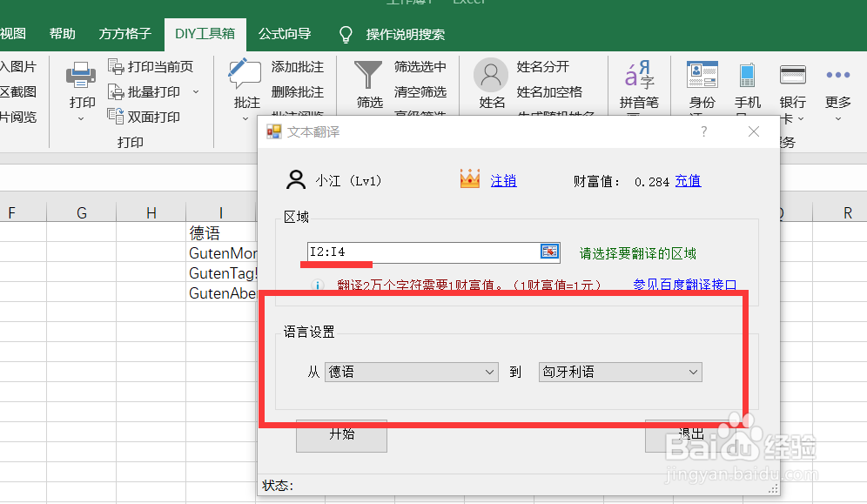
Task: Open the 德语 source language dropdown
Action: 411,372
